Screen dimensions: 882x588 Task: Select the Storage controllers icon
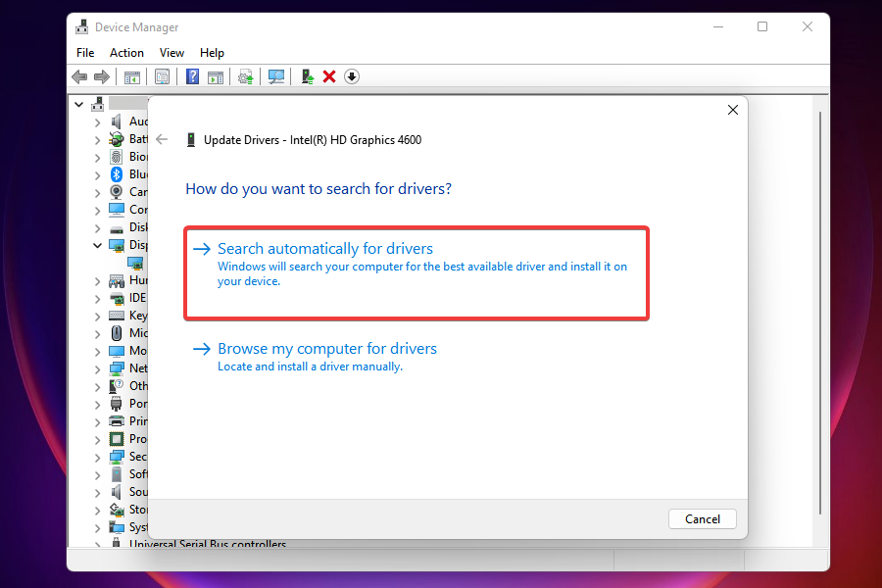pyautogui.click(x=117, y=510)
